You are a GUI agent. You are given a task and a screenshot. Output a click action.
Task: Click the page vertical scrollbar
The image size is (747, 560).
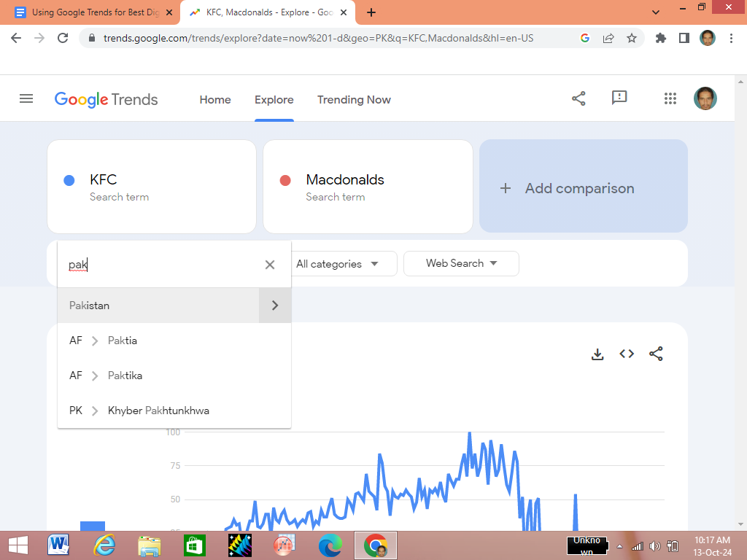point(740,303)
